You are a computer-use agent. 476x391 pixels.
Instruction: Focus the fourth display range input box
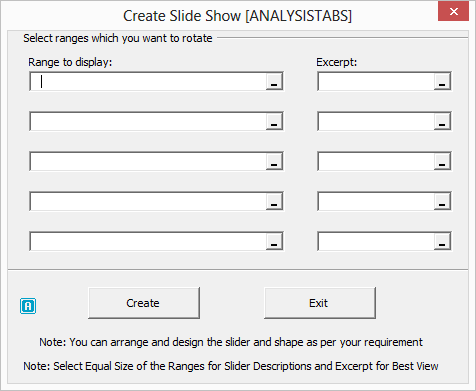[x=148, y=201]
